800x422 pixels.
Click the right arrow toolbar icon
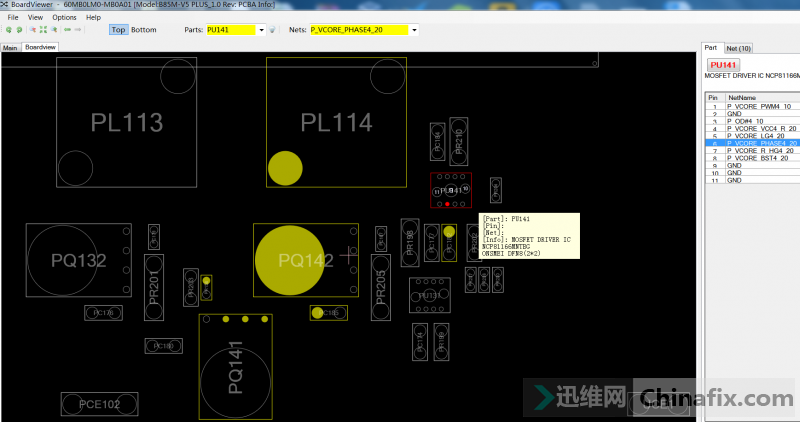(79, 30)
